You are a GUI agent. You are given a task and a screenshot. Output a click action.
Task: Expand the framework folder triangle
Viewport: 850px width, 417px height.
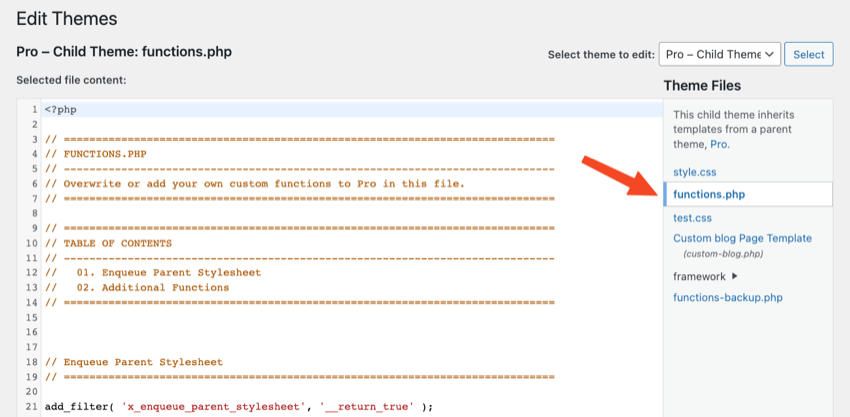(734, 276)
